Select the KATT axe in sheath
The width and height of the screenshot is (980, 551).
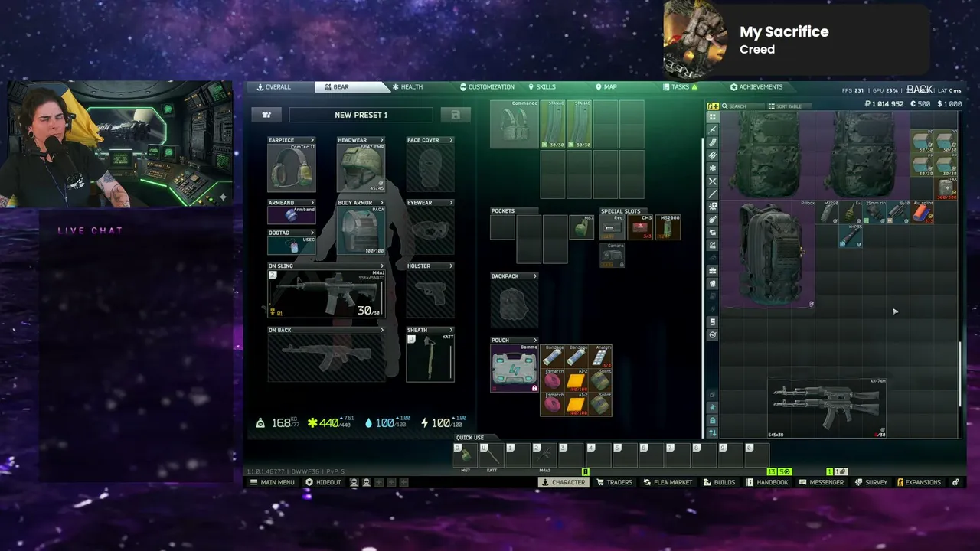point(430,357)
